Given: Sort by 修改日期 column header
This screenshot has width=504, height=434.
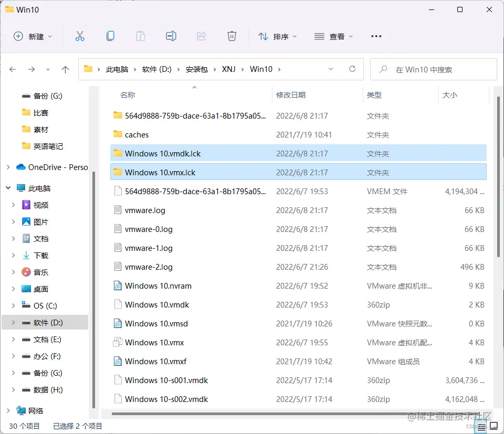Looking at the screenshot, I should coord(290,95).
